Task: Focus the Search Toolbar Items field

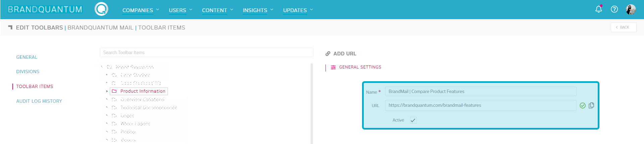Action: pyautogui.click(x=207, y=52)
